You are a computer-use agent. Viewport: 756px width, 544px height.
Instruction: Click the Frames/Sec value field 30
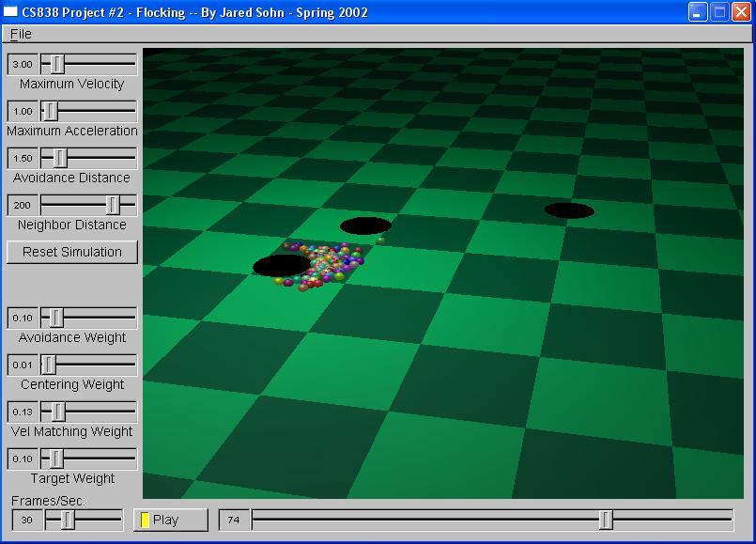(x=27, y=520)
